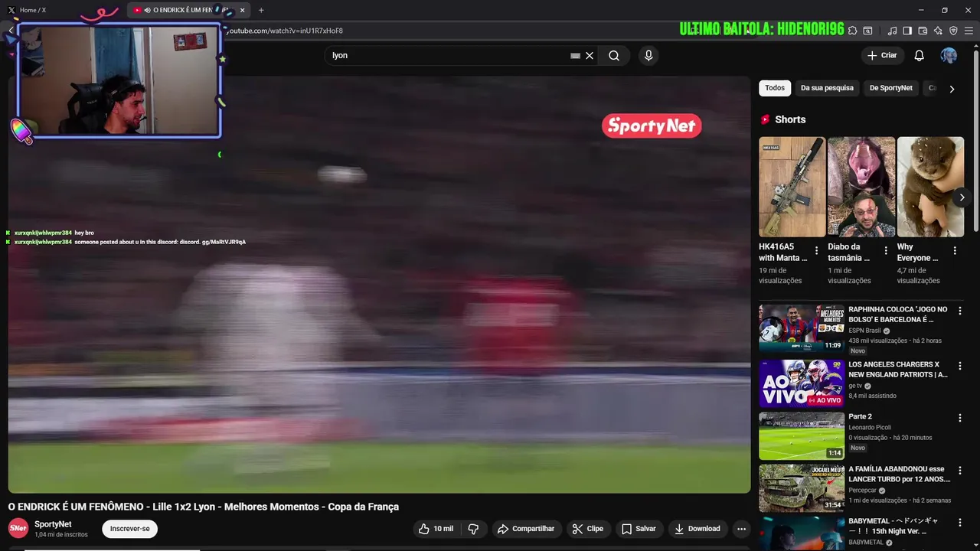
Task: Open the AO VIVO Chargers x Patriots thumbnail
Action: click(802, 383)
